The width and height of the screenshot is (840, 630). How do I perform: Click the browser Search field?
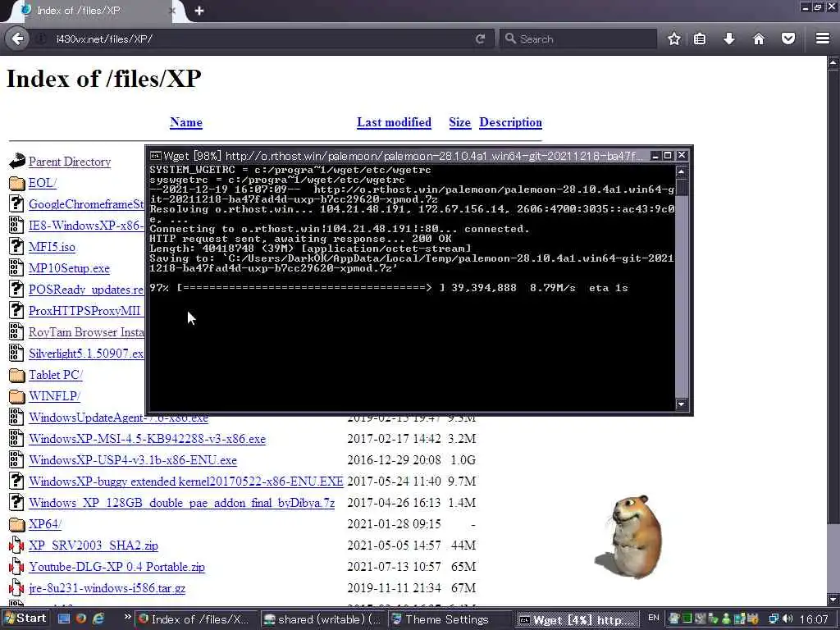(578, 39)
